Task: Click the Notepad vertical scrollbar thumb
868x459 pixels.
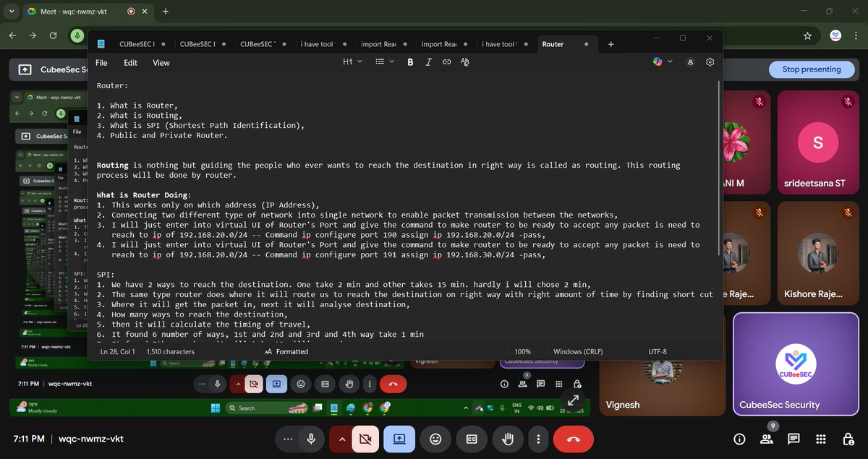Action: coord(719,166)
